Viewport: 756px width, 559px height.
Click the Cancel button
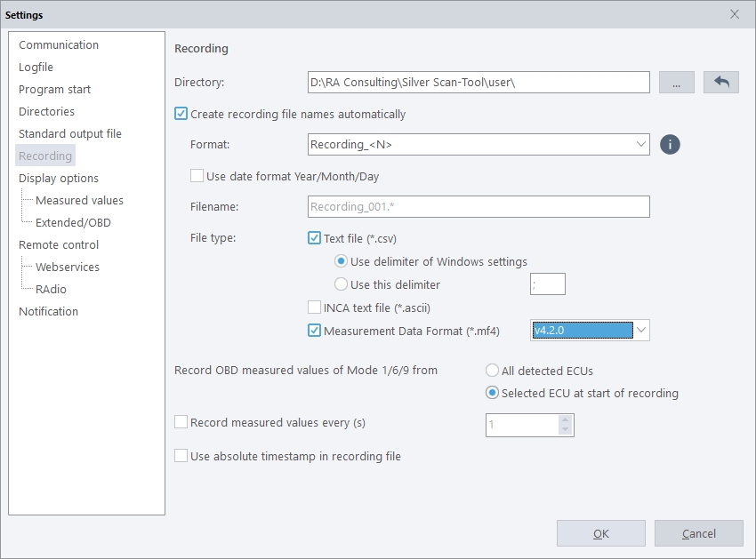(x=698, y=533)
